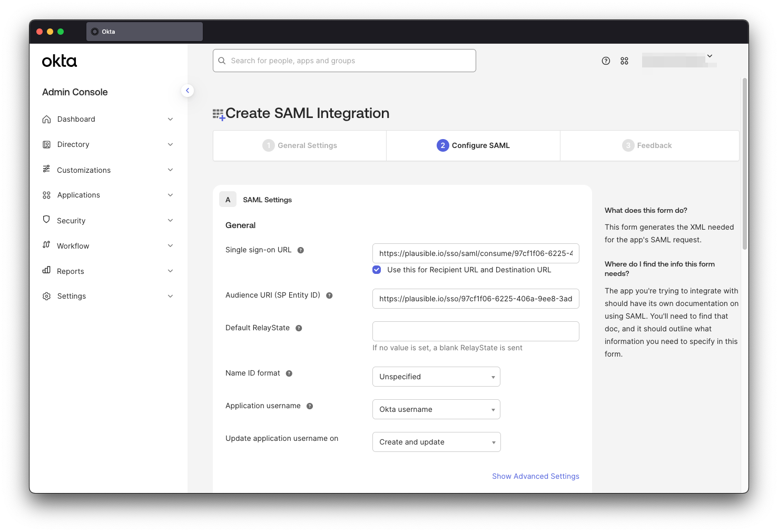The width and height of the screenshot is (778, 532).
Task: Click Show Advanced Settings
Action: tap(535, 476)
